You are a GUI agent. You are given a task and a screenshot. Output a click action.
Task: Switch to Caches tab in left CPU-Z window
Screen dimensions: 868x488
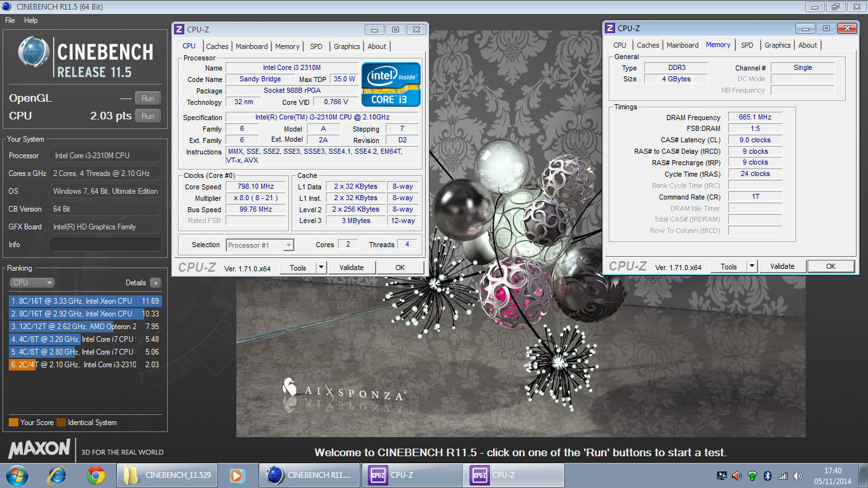217,46
